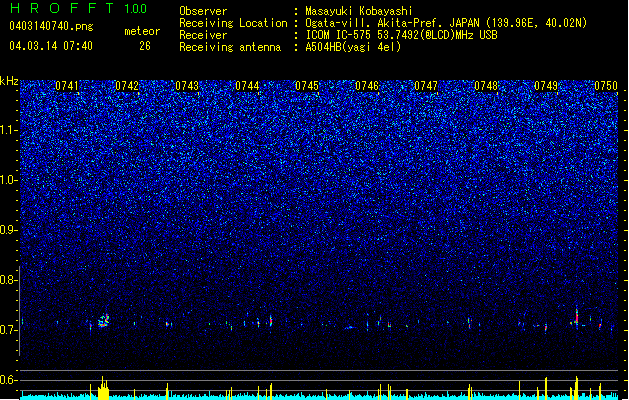Screen dimensions: 629x400
Task: Click the 'Receiving antenna' field label
Action: point(230,47)
